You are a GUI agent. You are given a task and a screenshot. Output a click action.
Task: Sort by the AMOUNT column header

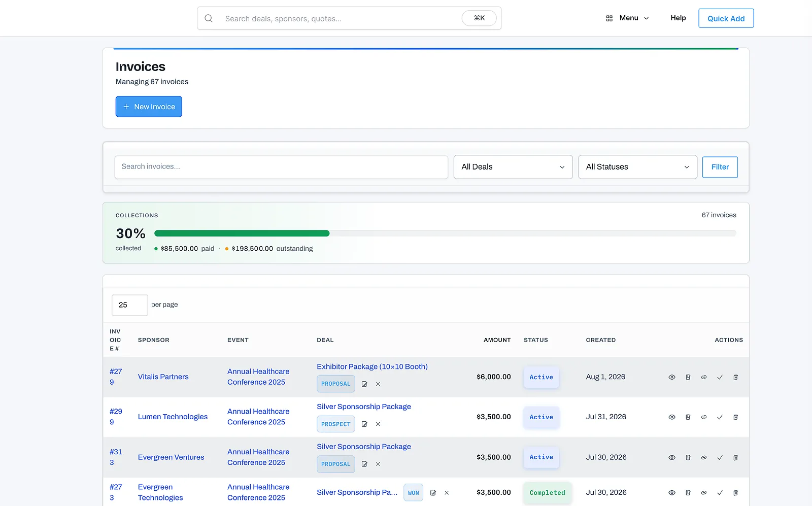pos(497,340)
